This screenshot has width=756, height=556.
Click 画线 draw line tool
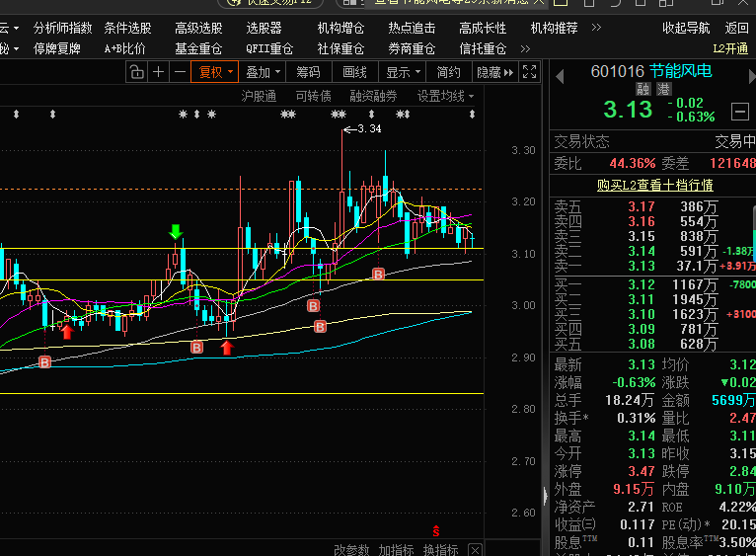[x=355, y=72]
